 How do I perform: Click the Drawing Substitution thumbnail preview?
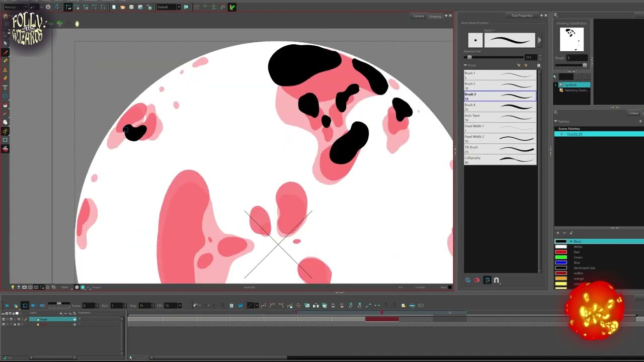pyautogui.click(x=572, y=39)
